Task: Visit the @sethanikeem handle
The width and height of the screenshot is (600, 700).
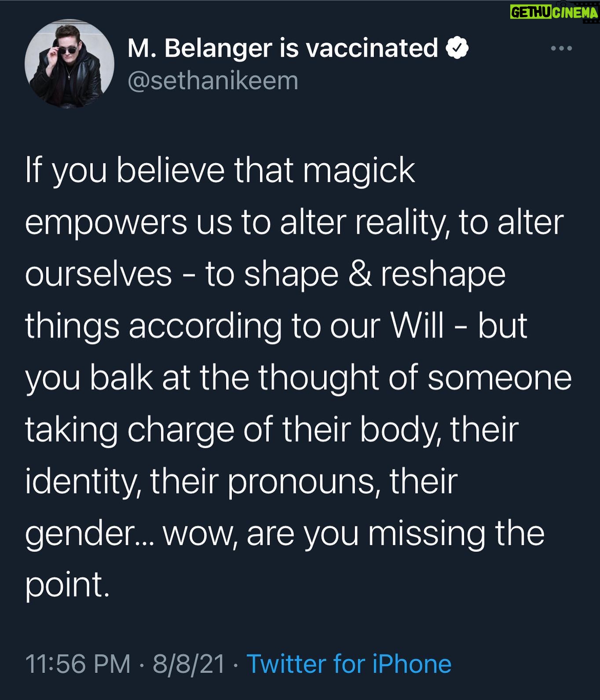Action: point(213,81)
